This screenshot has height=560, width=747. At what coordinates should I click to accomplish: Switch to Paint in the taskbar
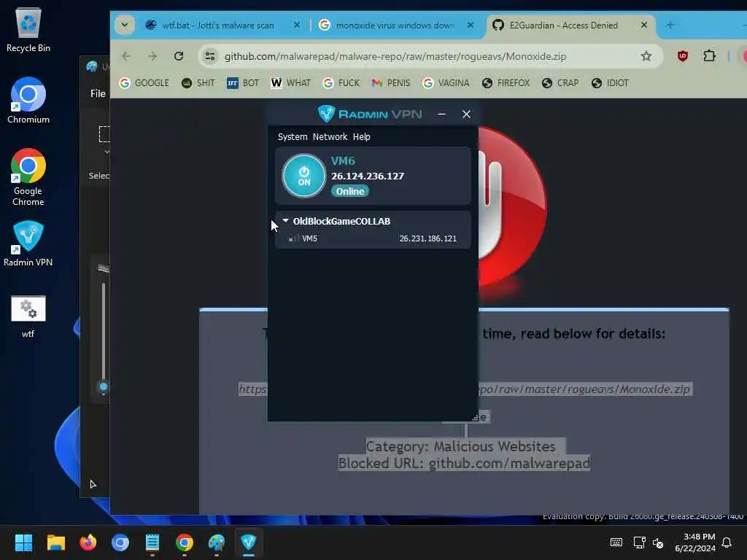216,542
